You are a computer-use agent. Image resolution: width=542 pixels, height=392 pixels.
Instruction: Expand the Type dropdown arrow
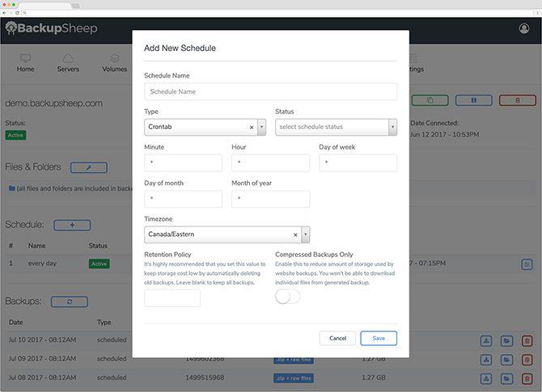pos(261,128)
